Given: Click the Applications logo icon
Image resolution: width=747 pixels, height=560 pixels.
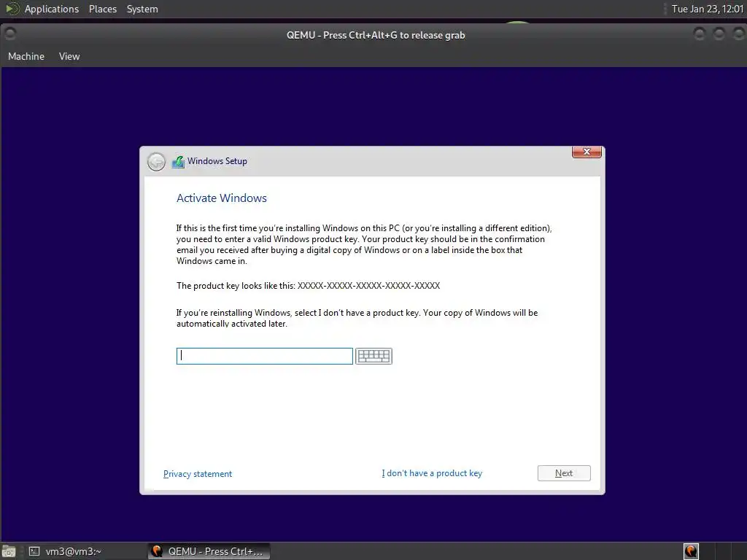Looking at the screenshot, I should tap(12, 9).
